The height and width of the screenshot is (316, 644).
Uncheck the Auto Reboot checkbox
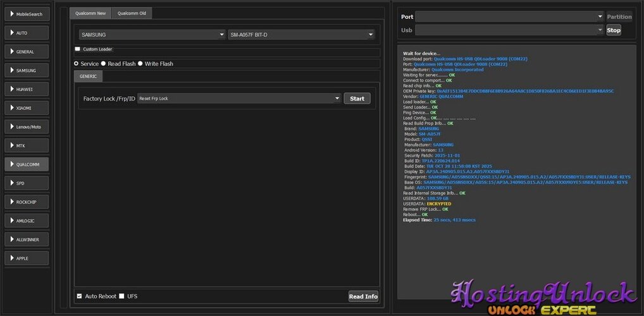pyautogui.click(x=79, y=296)
